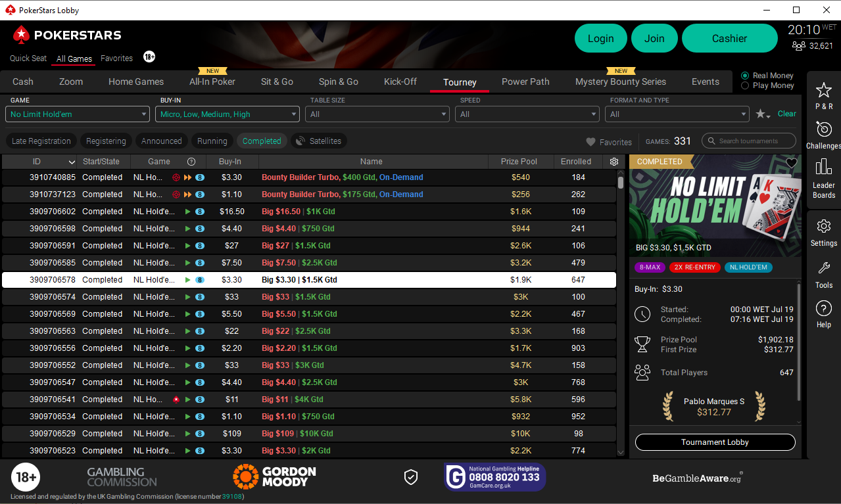Click the tournament details panel scrollbar
The width and height of the screenshot is (841, 504).
pos(799,342)
